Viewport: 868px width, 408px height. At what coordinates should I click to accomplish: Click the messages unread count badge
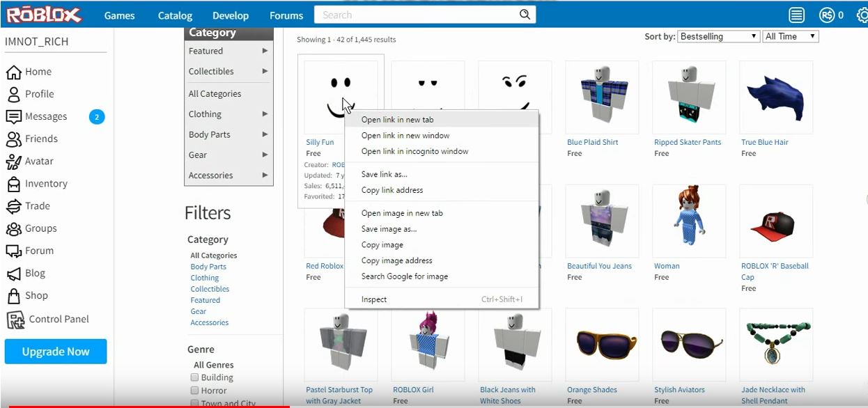pyautogui.click(x=97, y=116)
